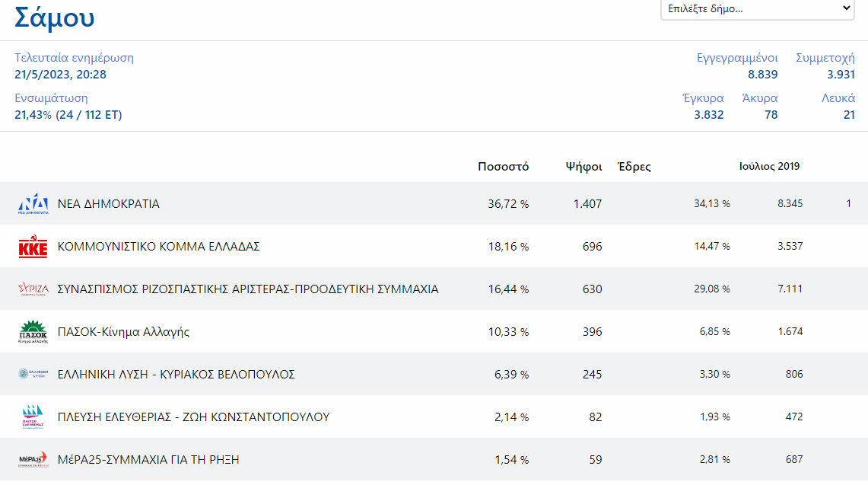Click the 18,16 % percentage cell
This screenshot has height=482, width=868.
tap(508, 247)
